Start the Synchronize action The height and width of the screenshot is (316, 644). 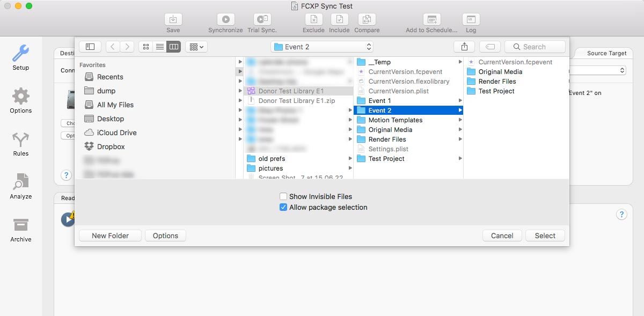tap(225, 20)
